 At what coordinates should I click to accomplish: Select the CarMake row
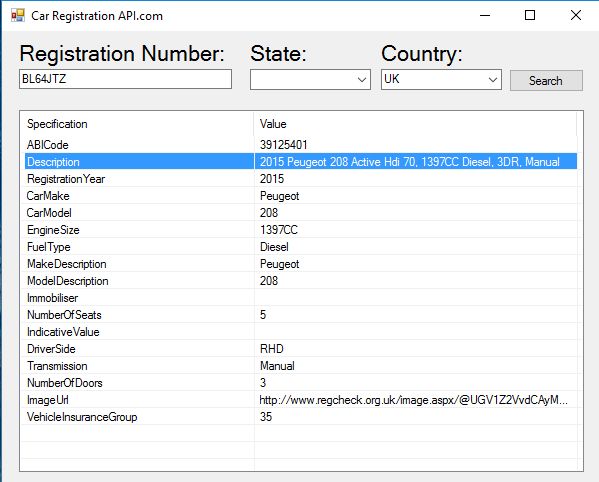(x=301, y=196)
